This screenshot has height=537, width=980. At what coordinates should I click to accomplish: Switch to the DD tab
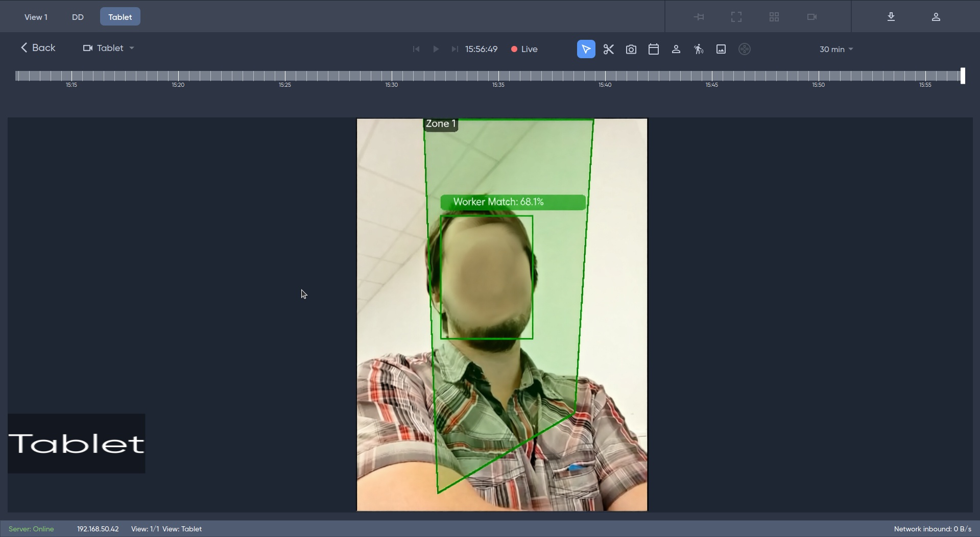[78, 17]
